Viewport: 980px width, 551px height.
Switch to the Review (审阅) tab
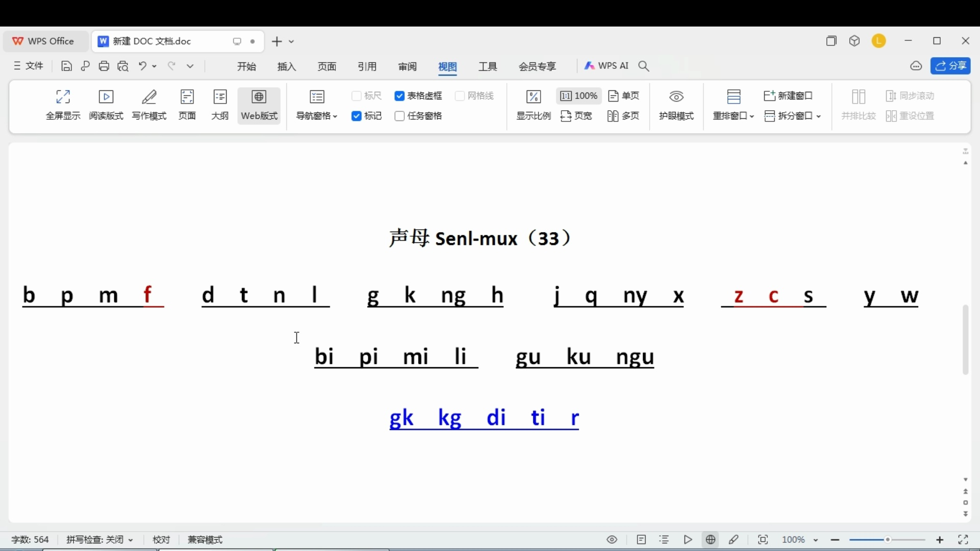coord(408,67)
